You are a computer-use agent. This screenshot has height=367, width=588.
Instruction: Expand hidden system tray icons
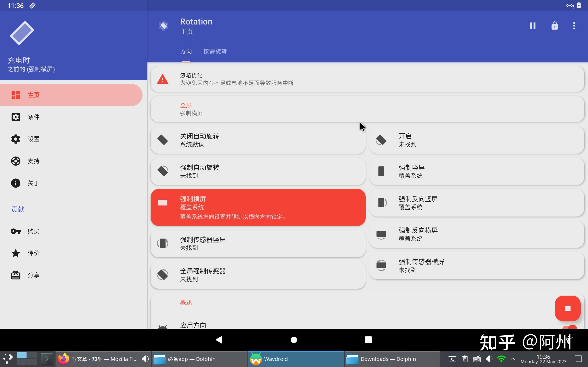(512, 358)
